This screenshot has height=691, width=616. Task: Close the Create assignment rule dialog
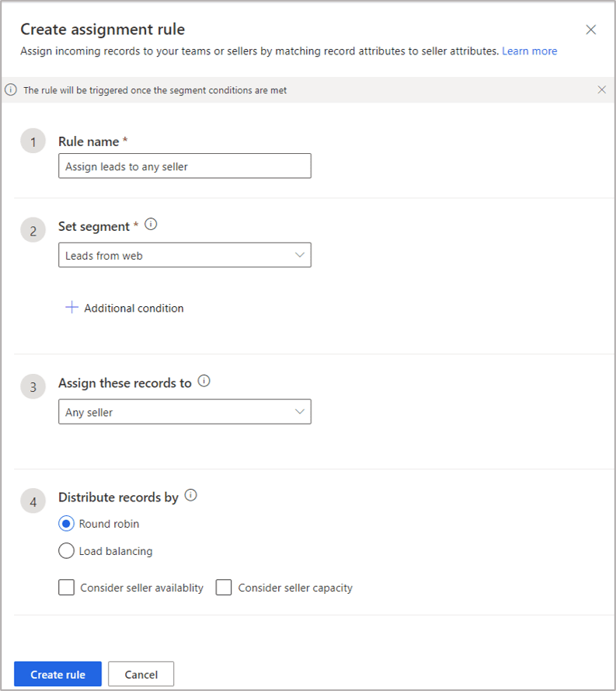click(x=591, y=30)
